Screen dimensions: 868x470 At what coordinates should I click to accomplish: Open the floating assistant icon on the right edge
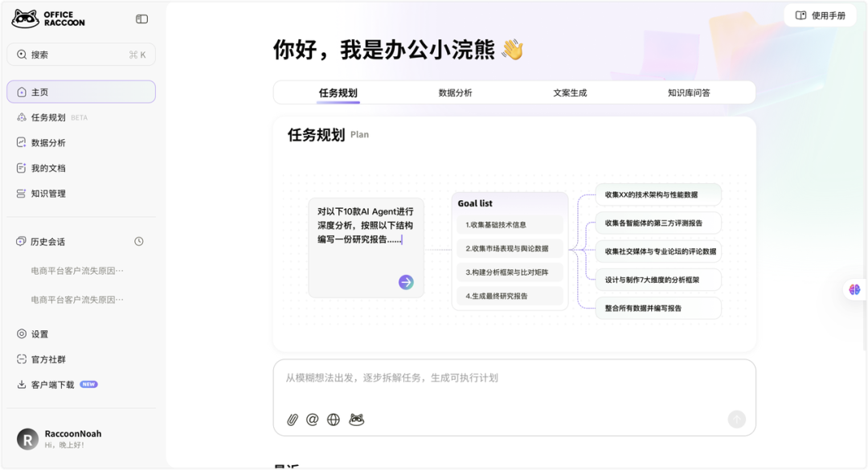pos(854,290)
